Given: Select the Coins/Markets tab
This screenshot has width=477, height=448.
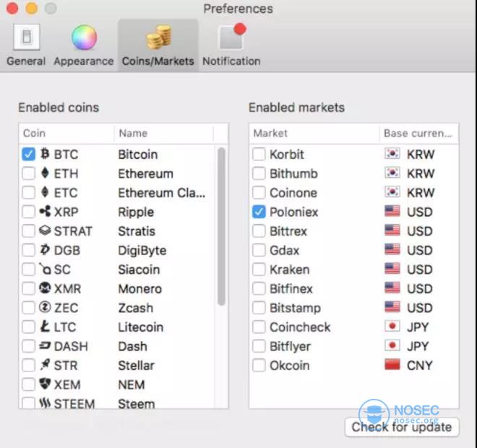Looking at the screenshot, I should (158, 46).
